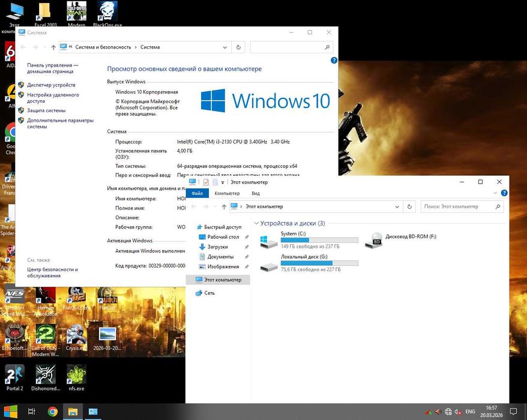Select the BD-ROM (F:) drive
The image size is (527, 420).
401,240
